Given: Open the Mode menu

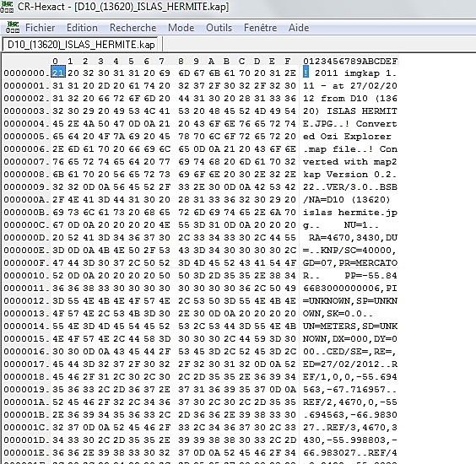Looking at the screenshot, I should [x=181, y=28].
